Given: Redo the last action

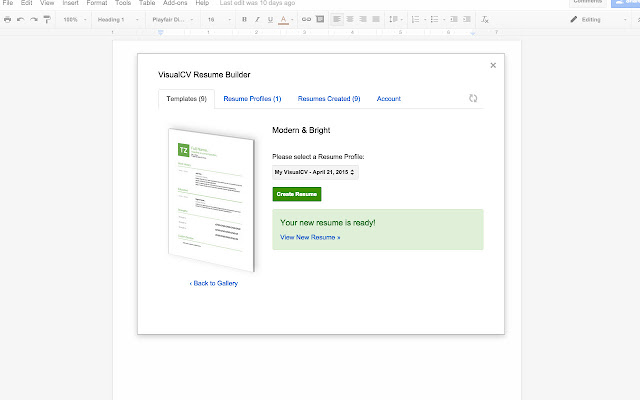Looking at the screenshot, I should click(33, 19).
